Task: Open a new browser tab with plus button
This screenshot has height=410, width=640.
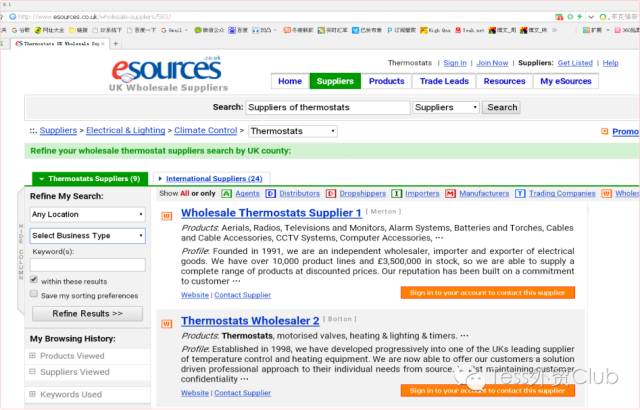Action: point(116,43)
